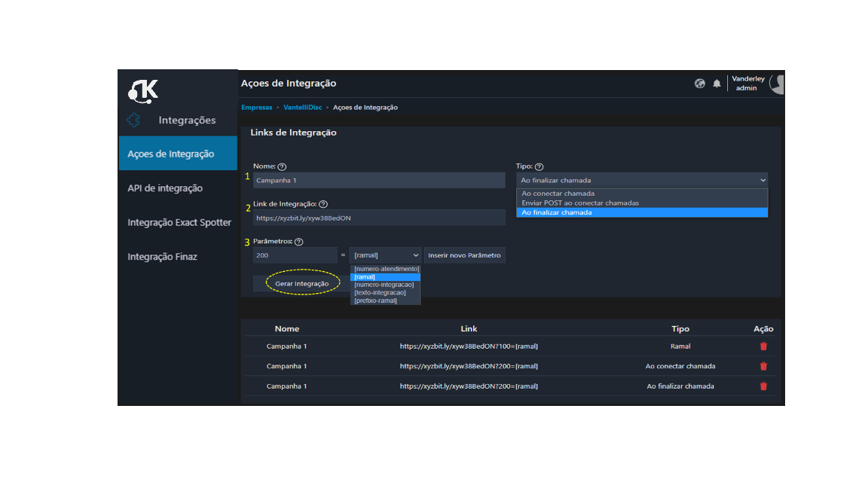Image resolution: width=868 pixels, height=488 pixels.
Task: Click the parameter value field 200
Action: pos(295,255)
